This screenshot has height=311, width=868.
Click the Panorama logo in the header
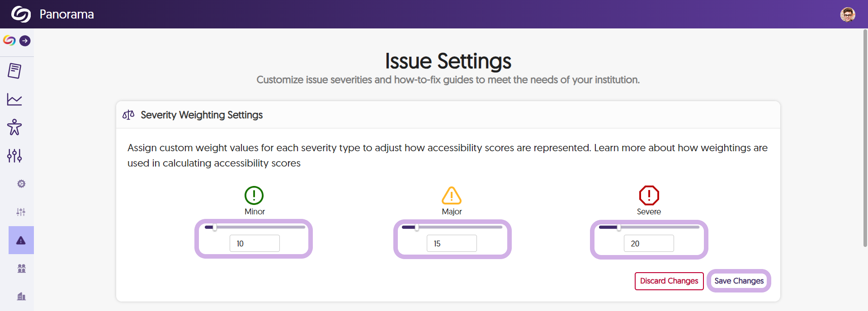21,14
